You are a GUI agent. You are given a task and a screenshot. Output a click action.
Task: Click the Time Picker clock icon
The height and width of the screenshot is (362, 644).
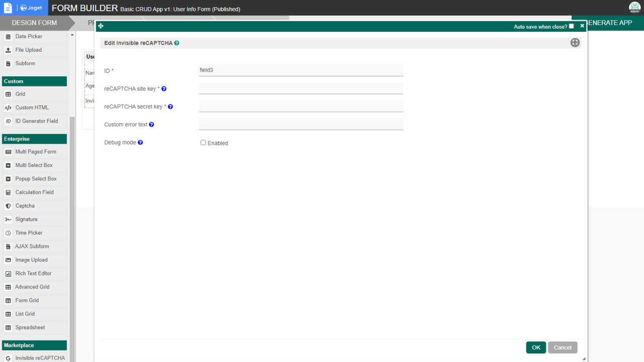[x=8, y=233]
